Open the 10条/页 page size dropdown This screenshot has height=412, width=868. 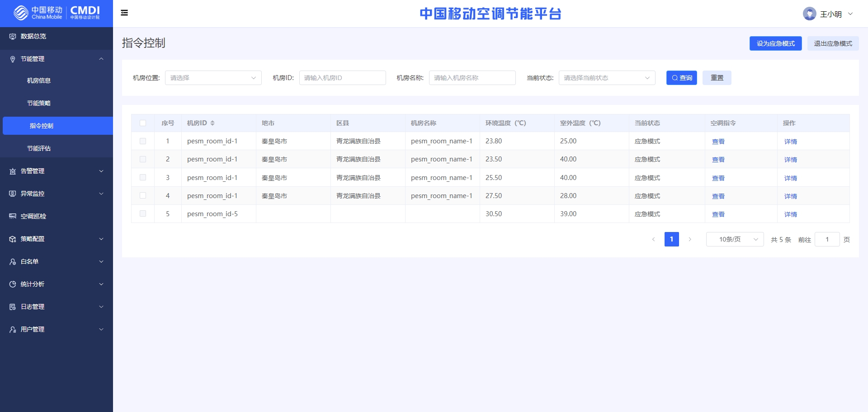[x=735, y=239]
